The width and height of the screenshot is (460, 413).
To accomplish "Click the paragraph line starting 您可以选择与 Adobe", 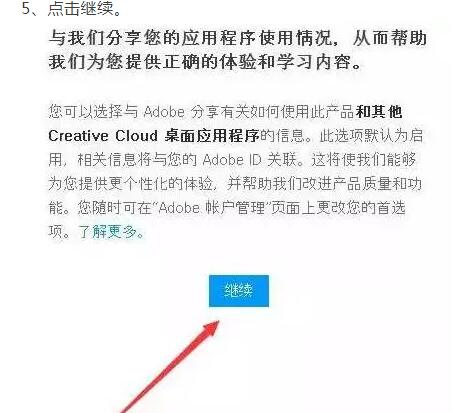I will [225, 112].
